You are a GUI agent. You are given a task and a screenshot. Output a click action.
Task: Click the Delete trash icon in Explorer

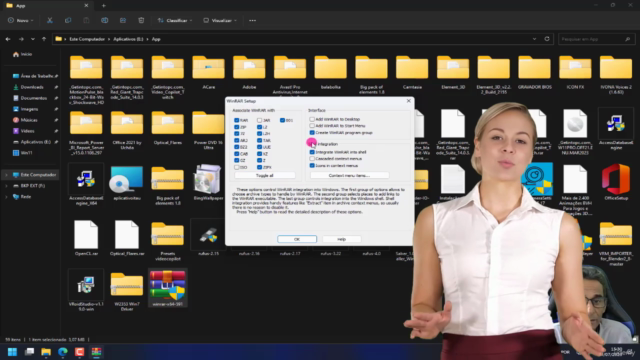141,20
